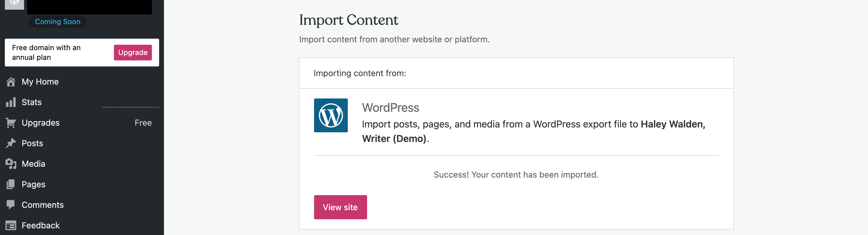Click the Free domain with annual plan banner text
868x235 pixels.
[46, 52]
